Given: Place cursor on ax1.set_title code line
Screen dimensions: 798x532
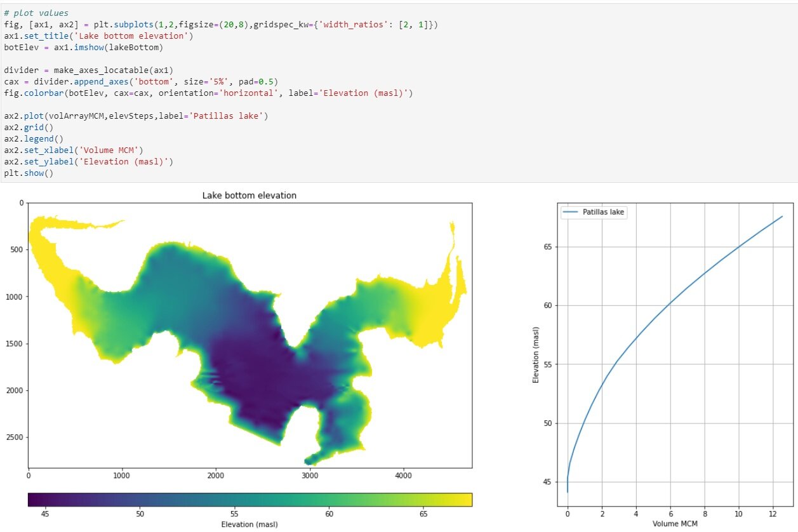Looking at the screenshot, I should (x=98, y=36).
